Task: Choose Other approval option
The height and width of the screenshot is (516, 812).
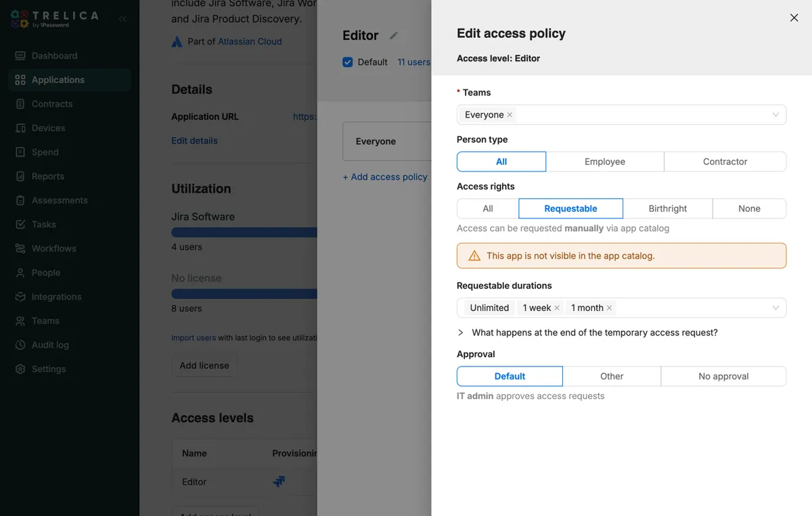Action: click(x=612, y=376)
